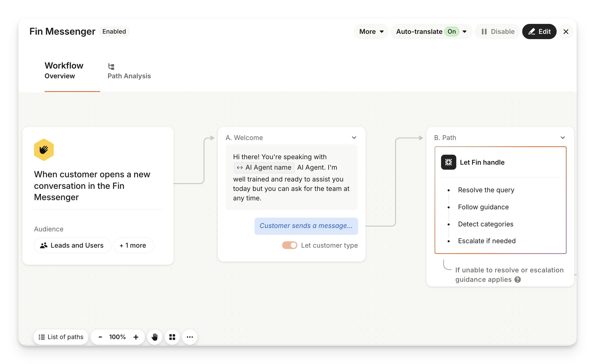
Task: Click the AI Agent name attribute chip
Action: point(264,168)
